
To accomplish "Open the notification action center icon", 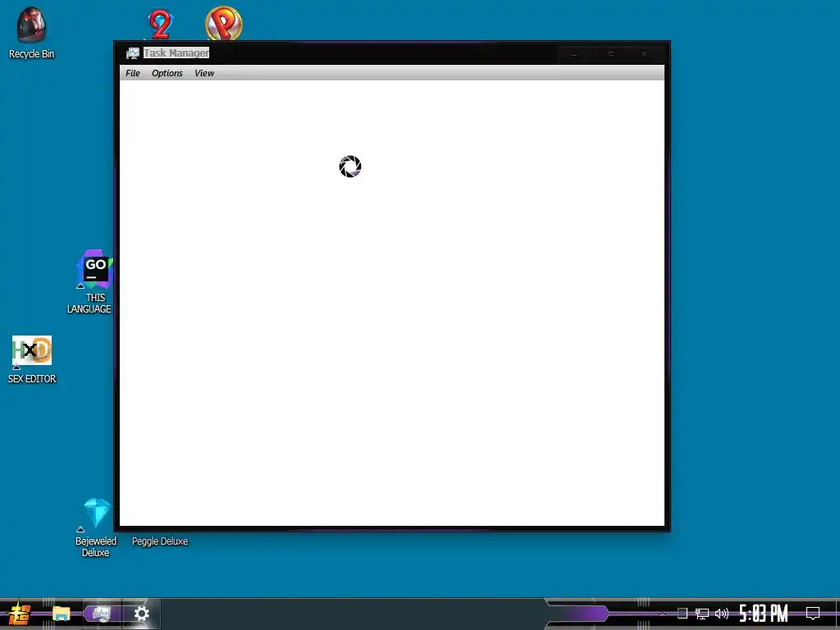I will [x=813, y=614].
